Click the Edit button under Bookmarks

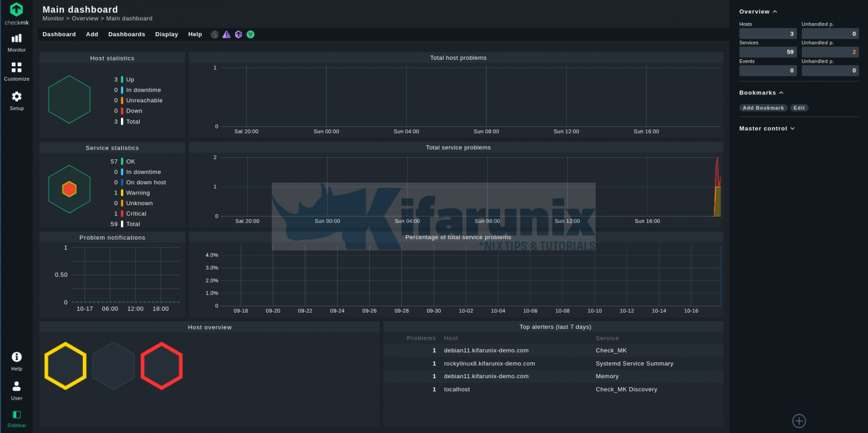(x=799, y=107)
